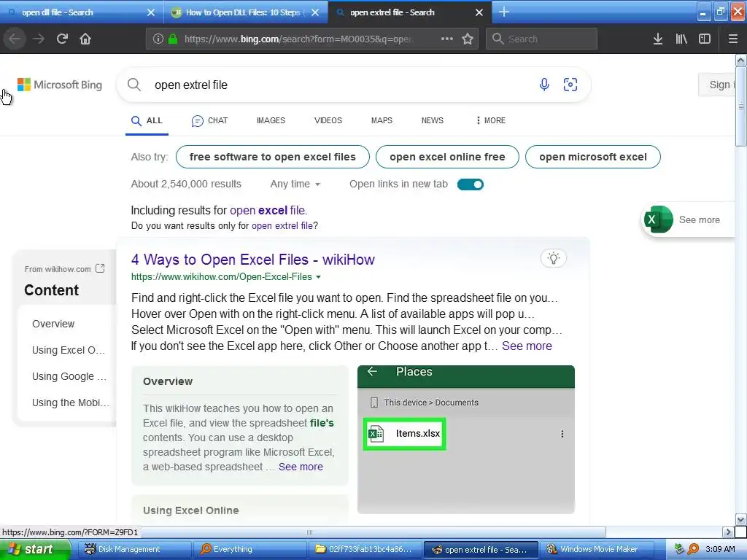Open page actions three-dots menu
Image resolution: width=747 pixels, height=560 pixels.
pyautogui.click(x=447, y=39)
